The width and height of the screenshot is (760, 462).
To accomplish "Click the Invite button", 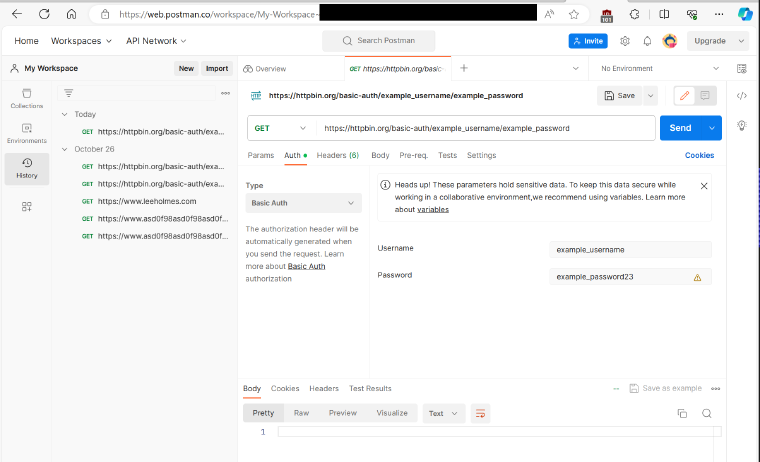I will [588, 41].
